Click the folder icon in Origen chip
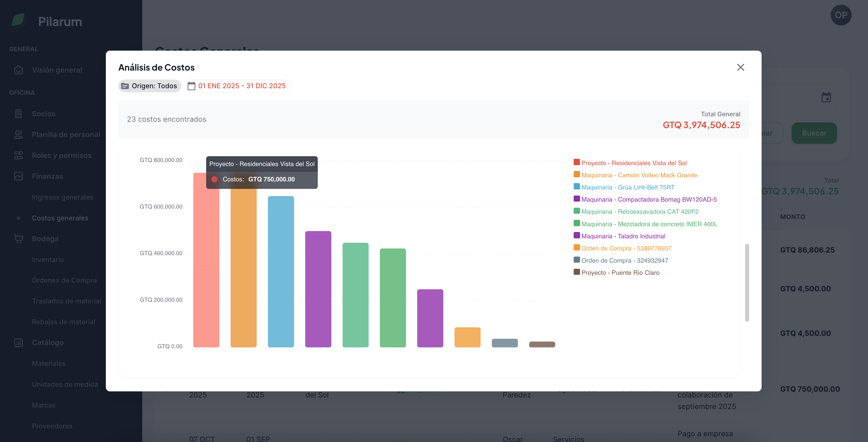Image resolution: width=868 pixels, height=442 pixels. [x=125, y=86]
